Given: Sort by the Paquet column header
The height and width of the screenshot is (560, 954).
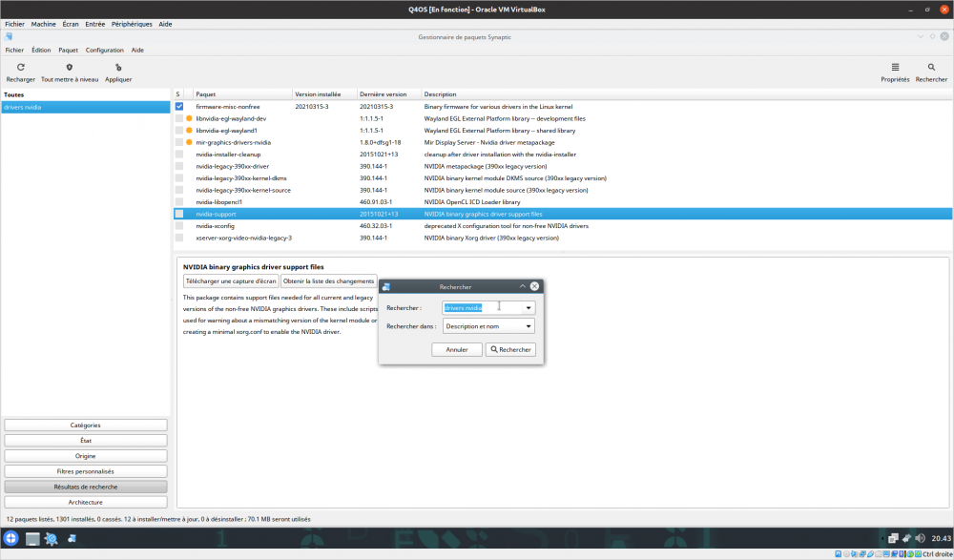Looking at the screenshot, I should pyautogui.click(x=242, y=94).
